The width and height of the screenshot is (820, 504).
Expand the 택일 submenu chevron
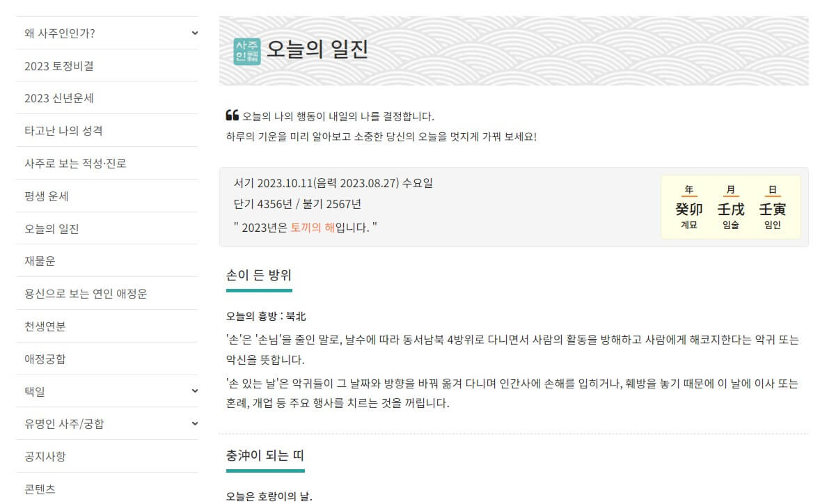click(194, 391)
